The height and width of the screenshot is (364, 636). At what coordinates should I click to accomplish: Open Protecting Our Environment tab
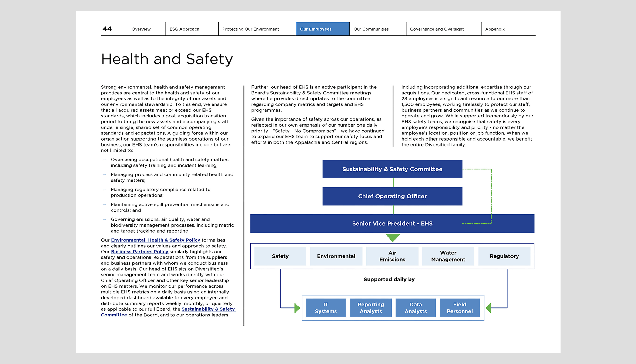[x=250, y=29]
